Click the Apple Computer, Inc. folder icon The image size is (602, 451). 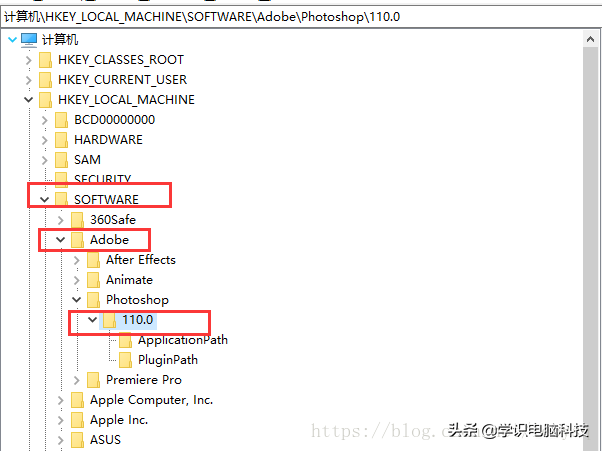(78, 400)
